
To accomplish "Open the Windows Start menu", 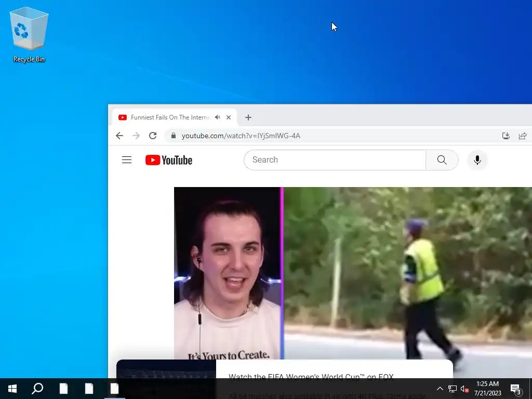I will (12, 389).
